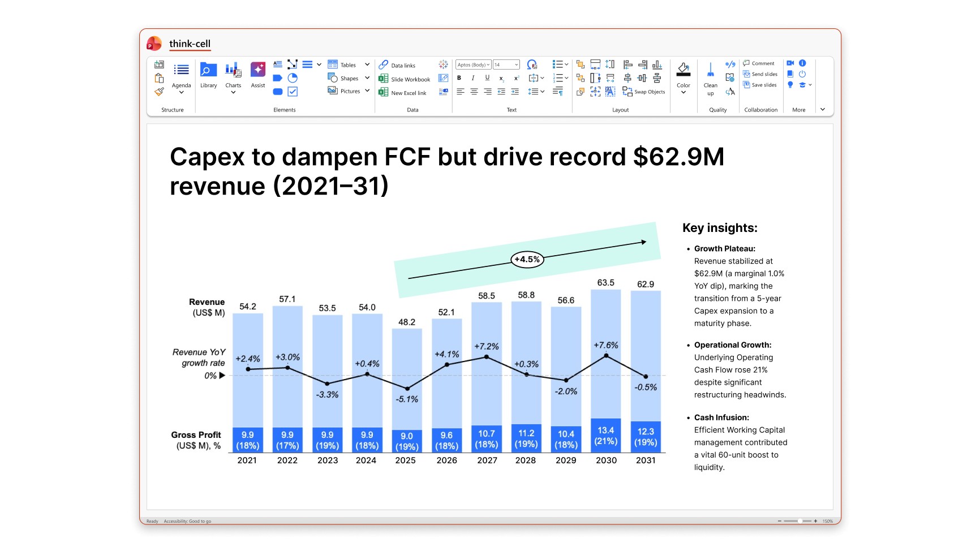Viewport: 980px width, 551px height.
Task: Decrease text indent level
Action: tap(501, 92)
